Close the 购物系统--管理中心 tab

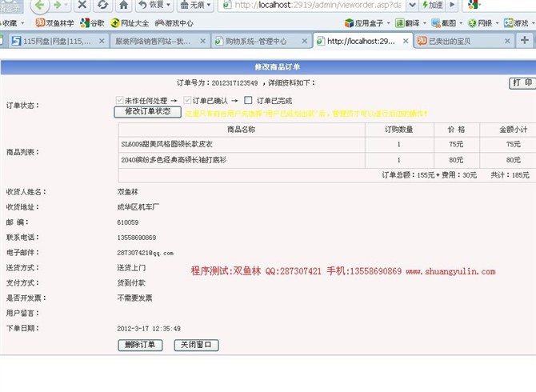click(304, 41)
